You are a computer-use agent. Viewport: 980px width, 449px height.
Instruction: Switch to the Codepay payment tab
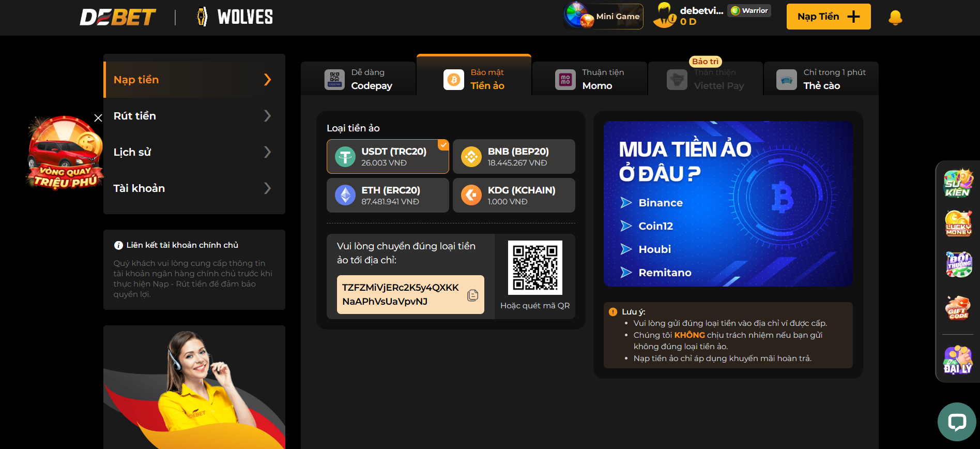click(x=359, y=79)
